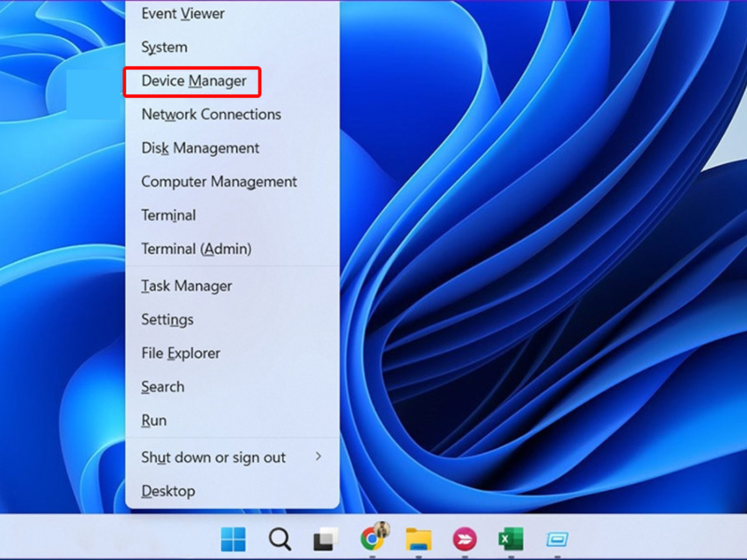
Task: Choose Run from the menu
Action: [154, 421]
